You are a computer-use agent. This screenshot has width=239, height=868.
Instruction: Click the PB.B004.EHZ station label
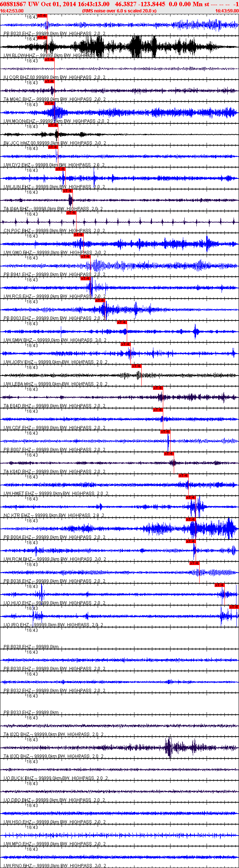coord(55,537)
